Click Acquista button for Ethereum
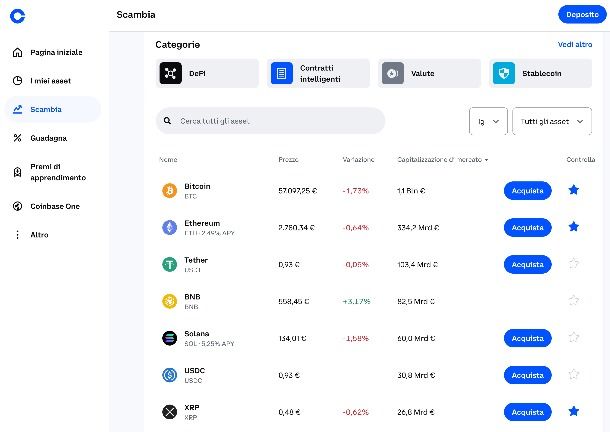Image resolution: width=610 pixels, height=432 pixels. tap(528, 228)
